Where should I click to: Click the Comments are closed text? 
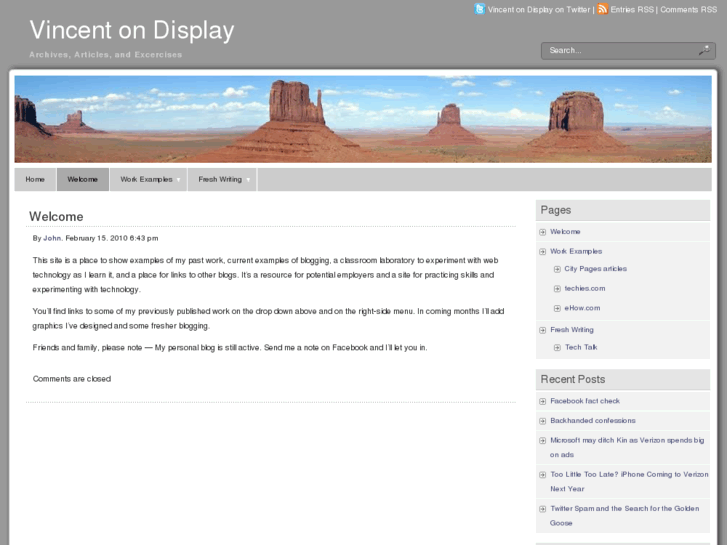[72, 379]
